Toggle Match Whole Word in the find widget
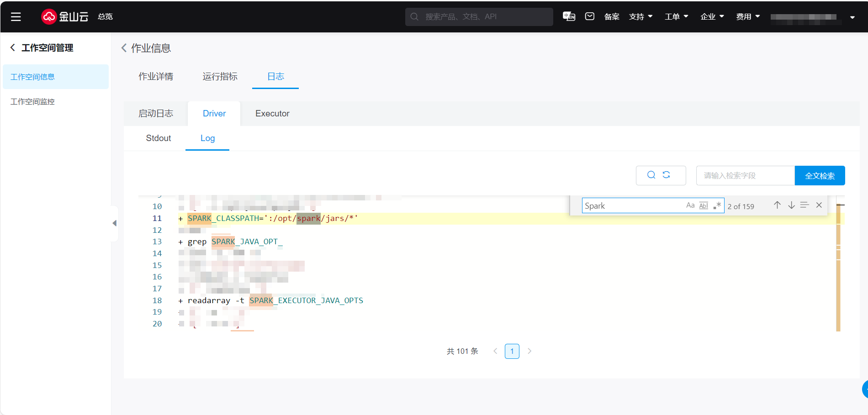The height and width of the screenshot is (415, 868). 704,205
